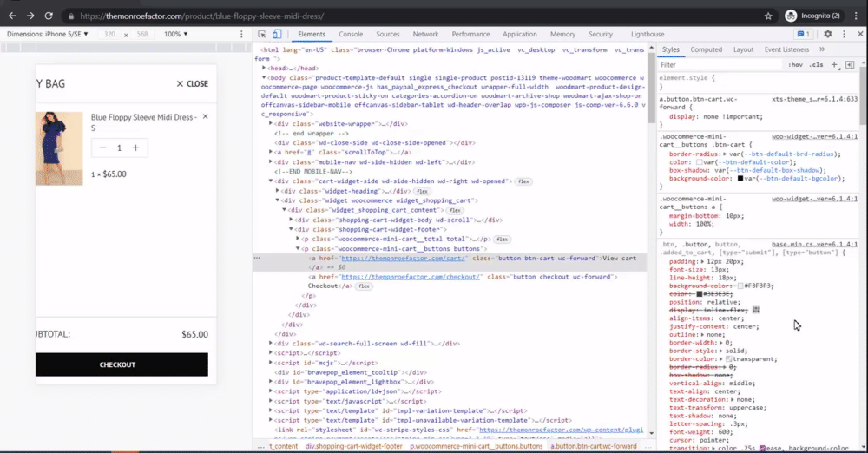
Task: Switch to the Sources tab
Action: 387,35
